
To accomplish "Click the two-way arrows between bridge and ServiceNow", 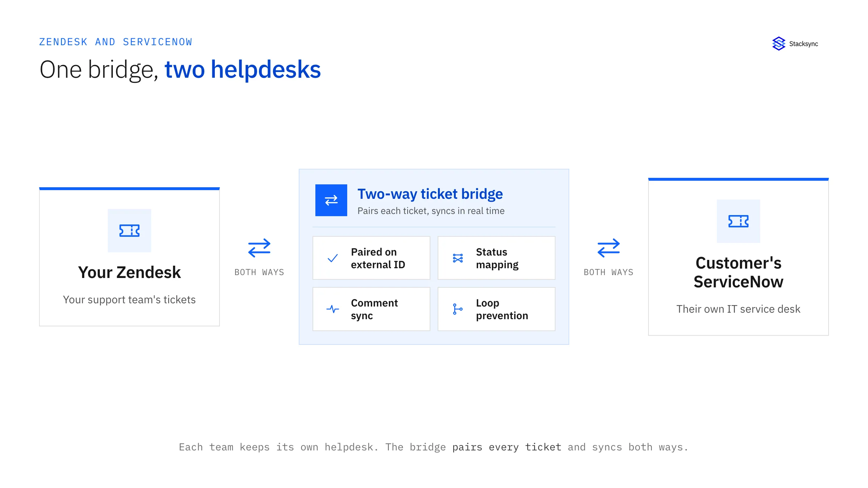I will [x=609, y=248].
